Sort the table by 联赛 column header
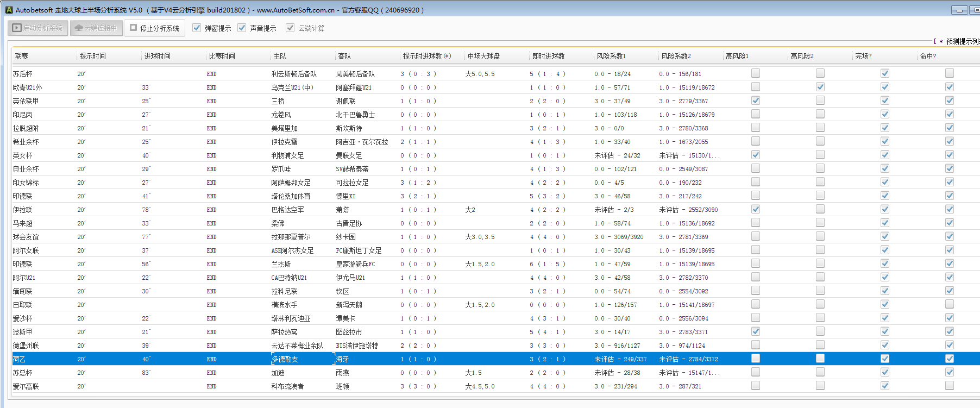 pyautogui.click(x=22, y=56)
